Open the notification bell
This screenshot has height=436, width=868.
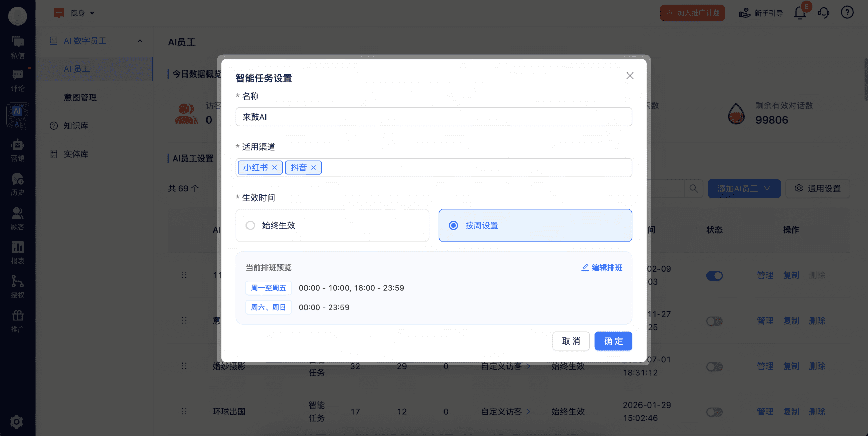(x=800, y=13)
